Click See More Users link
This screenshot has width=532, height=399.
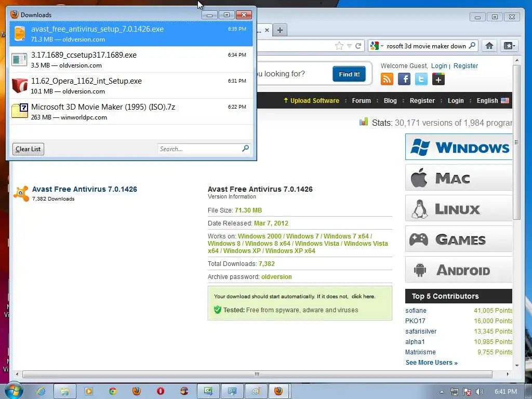coord(432,362)
